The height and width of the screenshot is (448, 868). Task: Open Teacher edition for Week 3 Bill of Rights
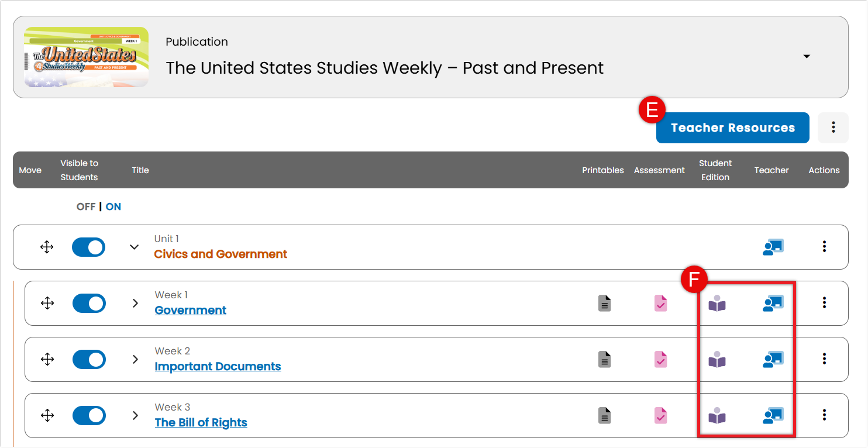coord(773,415)
